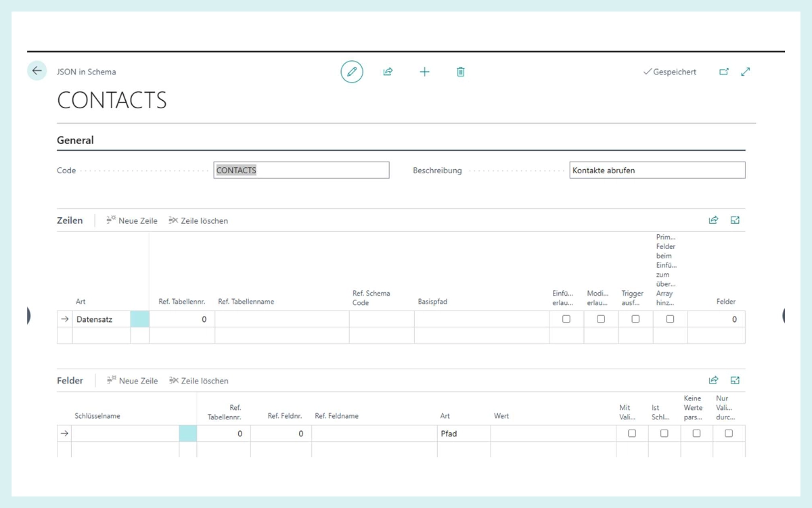
Task: Toggle Einfügen erlaubt checkbox in Datensatz row
Action: pos(566,319)
